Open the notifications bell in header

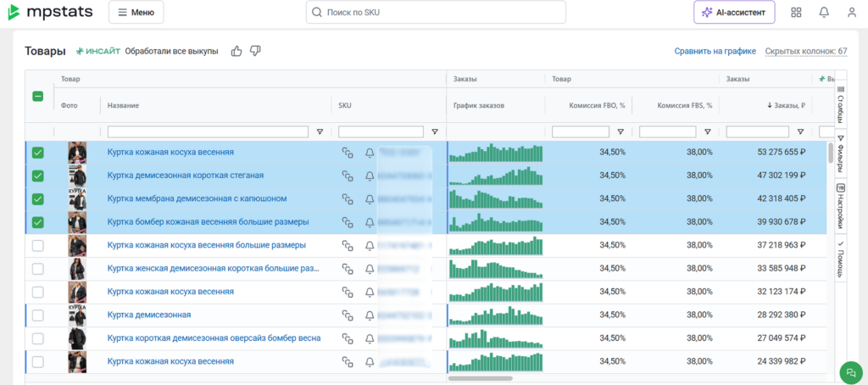824,12
